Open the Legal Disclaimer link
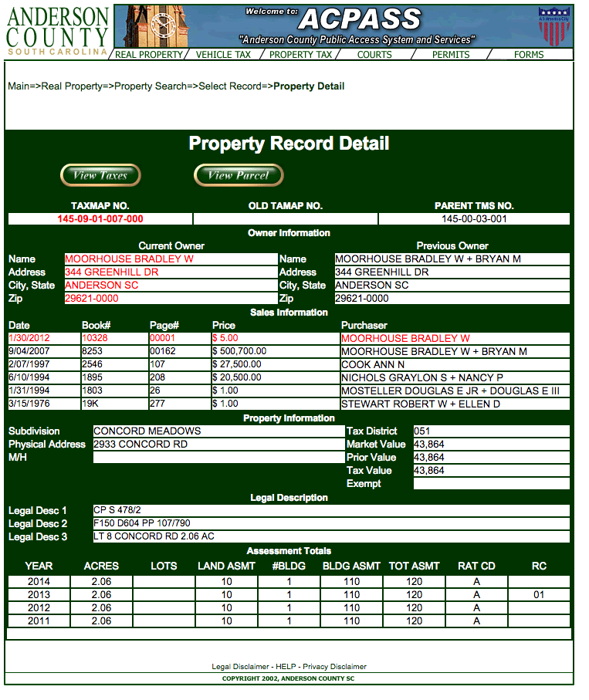 (241, 666)
